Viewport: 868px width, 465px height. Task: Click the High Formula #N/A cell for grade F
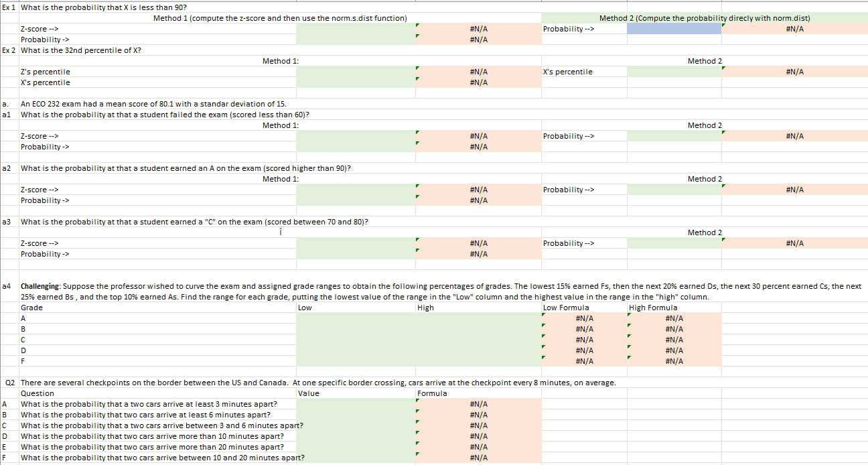(674, 361)
